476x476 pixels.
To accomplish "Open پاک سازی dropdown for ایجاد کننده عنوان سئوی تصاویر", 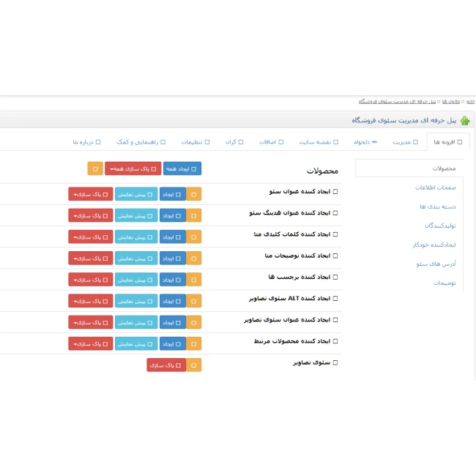I will tap(91, 322).
